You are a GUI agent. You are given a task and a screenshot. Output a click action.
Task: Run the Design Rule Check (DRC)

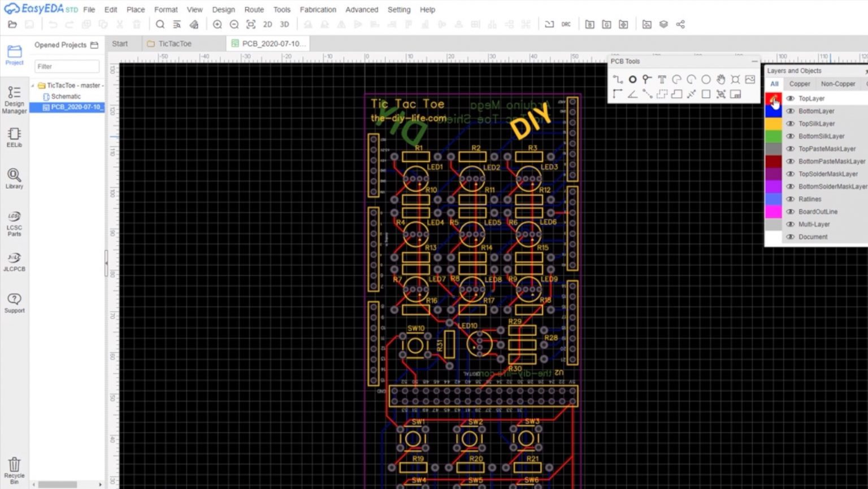(x=567, y=24)
